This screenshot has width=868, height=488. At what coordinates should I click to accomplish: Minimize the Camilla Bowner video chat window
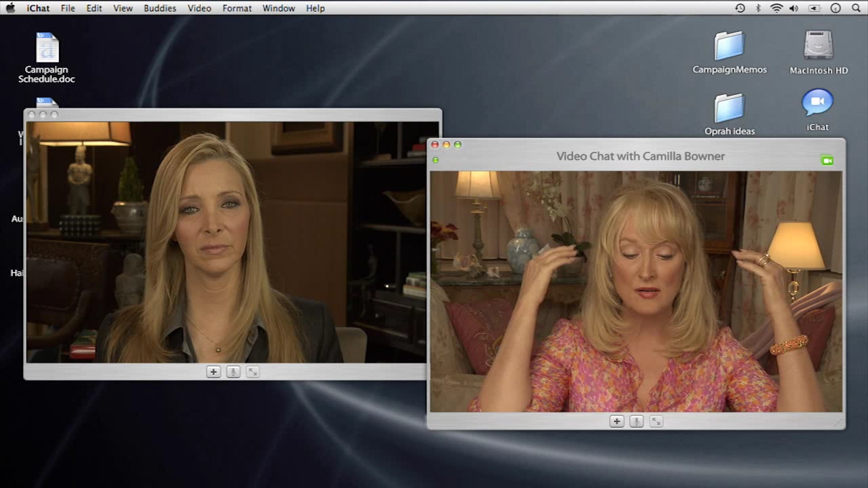[x=446, y=144]
